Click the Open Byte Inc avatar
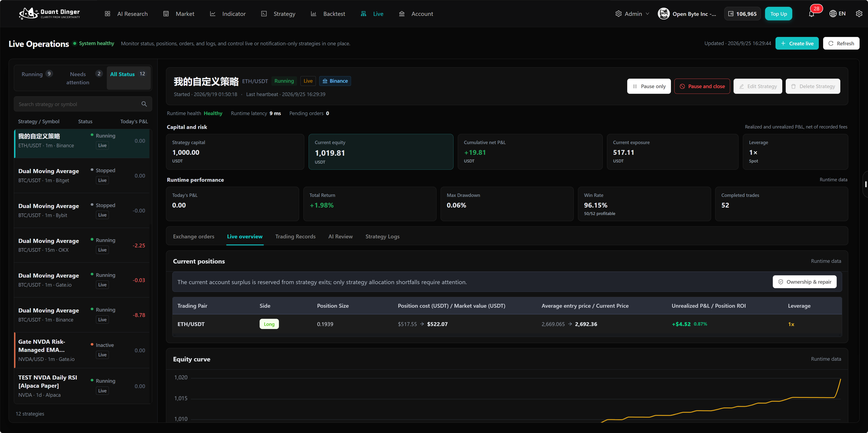The height and width of the screenshot is (433, 868). [663, 14]
